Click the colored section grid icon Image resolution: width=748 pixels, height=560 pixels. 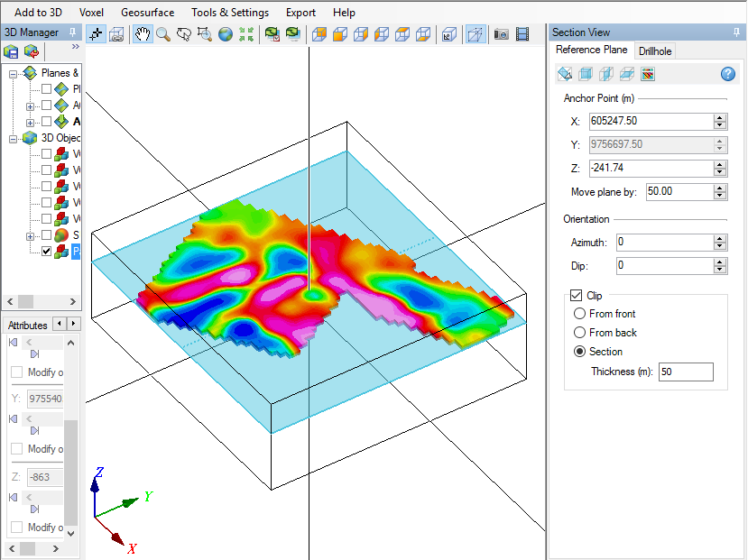(647, 74)
